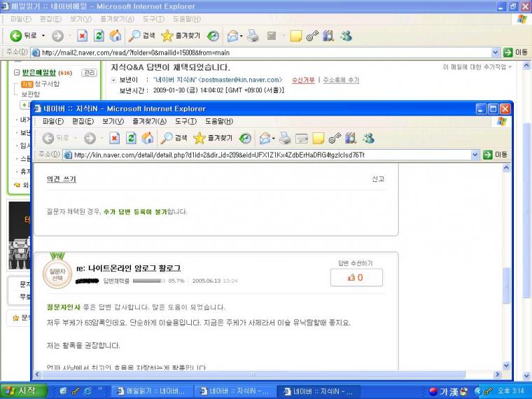Click 가 Korean IME indicator in tray
Image resolution: width=532 pixels, height=399 pixels.
pos(444,391)
